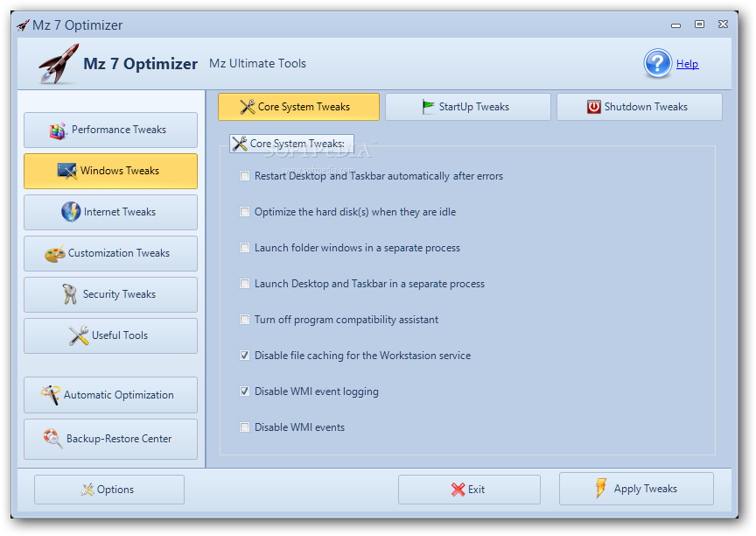Click the Useful Tools wrench icon
The width and height of the screenshot is (756, 536).
pyautogui.click(x=79, y=335)
